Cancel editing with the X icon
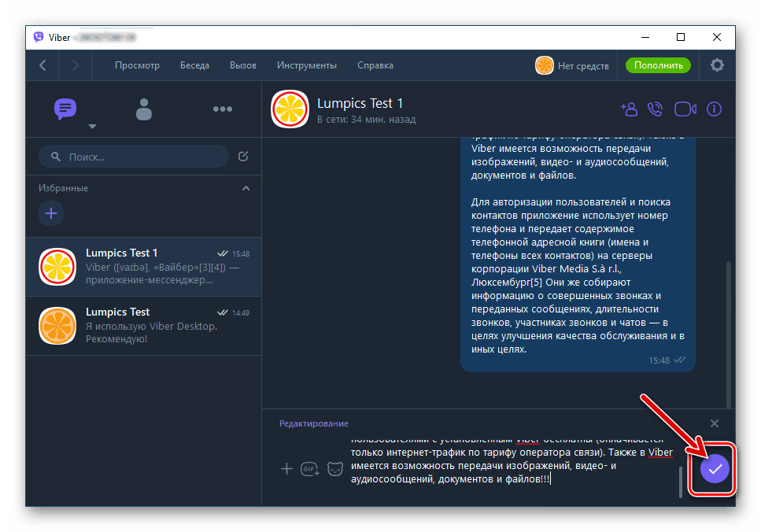The image size is (761, 532). click(715, 423)
